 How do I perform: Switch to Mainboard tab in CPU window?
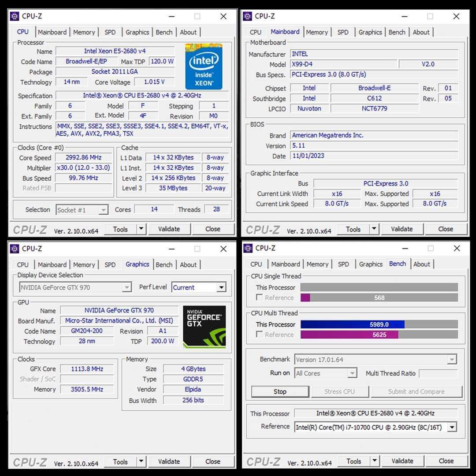[52, 32]
